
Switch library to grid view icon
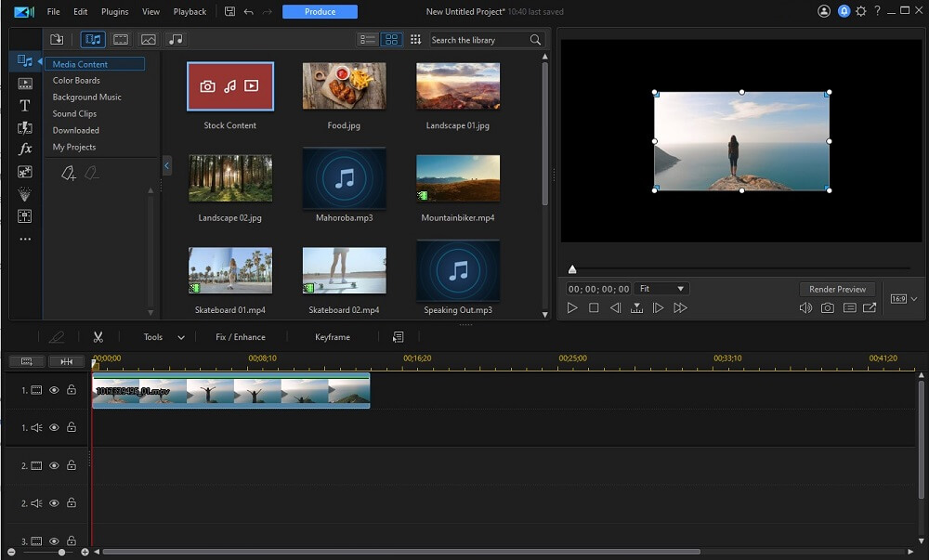tap(391, 39)
